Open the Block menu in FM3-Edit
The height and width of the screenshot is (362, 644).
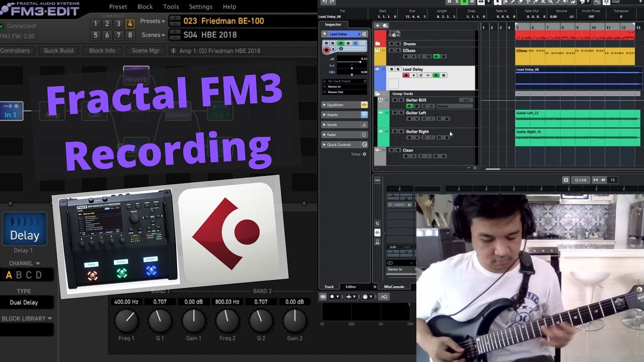(x=145, y=7)
